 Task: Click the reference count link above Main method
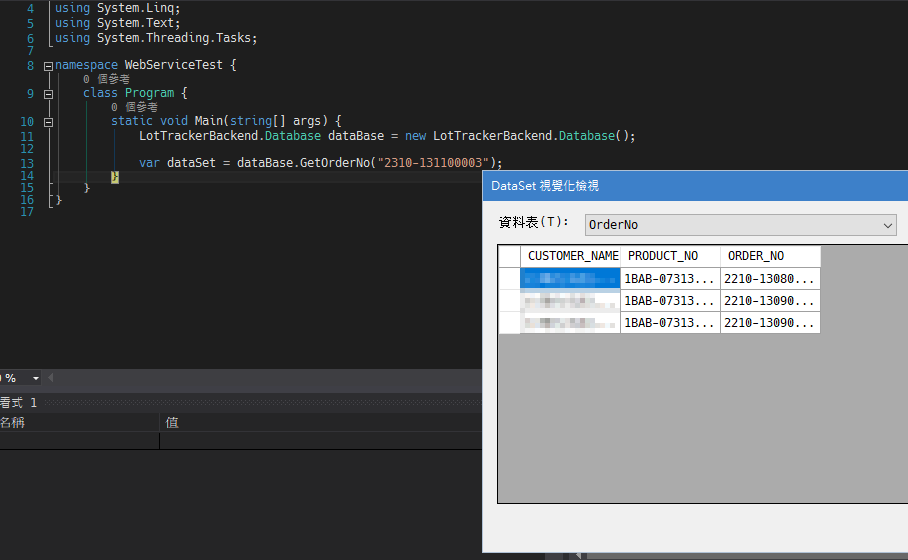[134, 107]
